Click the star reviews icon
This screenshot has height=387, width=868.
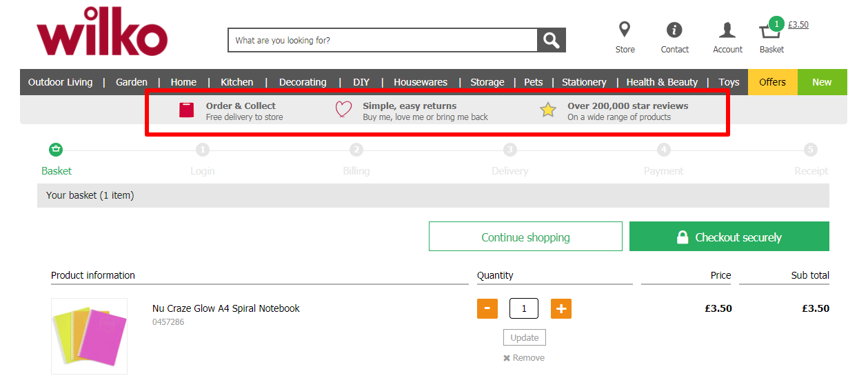548,110
